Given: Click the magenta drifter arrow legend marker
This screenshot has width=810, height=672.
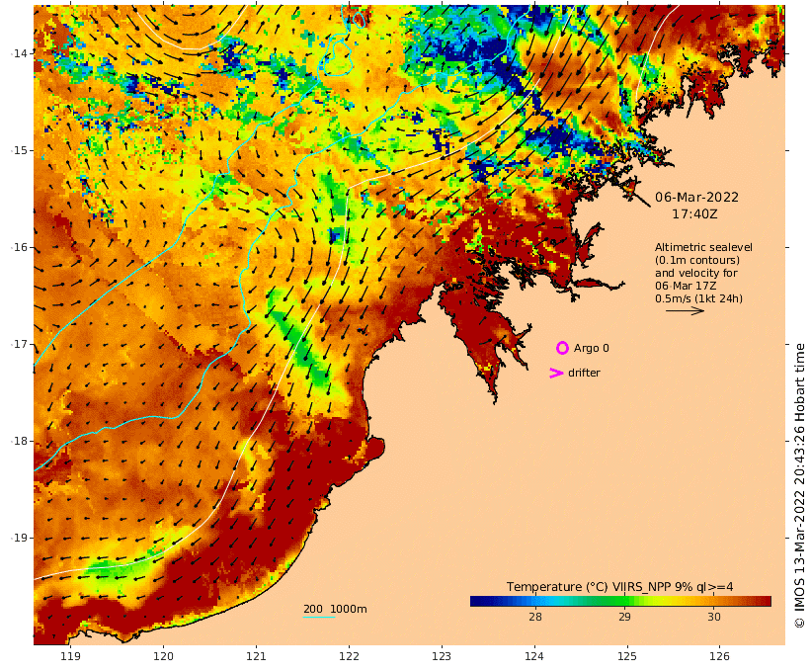Looking at the screenshot, I should click(x=556, y=373).
